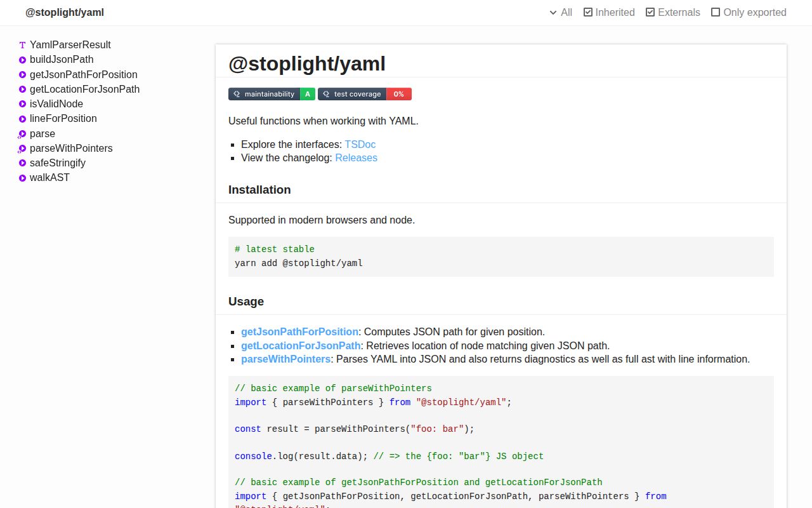812x508 pixels.
Task: Open the All visibility filter dropdown
Action: point(561,12)
